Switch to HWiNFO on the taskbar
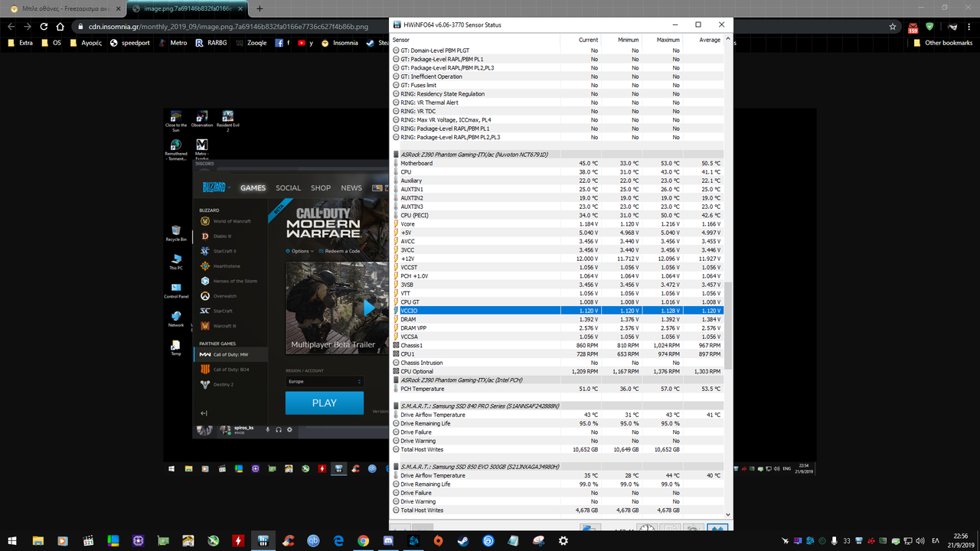The image size is (980, 551). click(x=263, y=540)
